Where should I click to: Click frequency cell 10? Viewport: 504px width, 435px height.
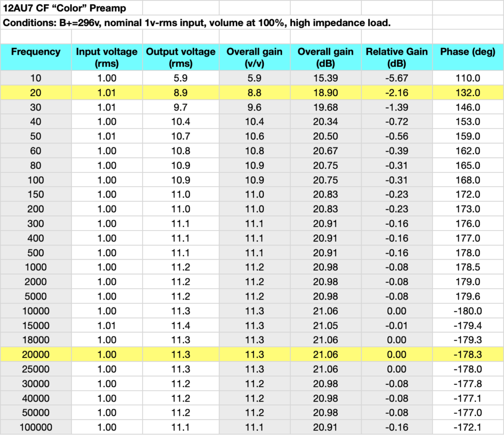click(35, 78)
